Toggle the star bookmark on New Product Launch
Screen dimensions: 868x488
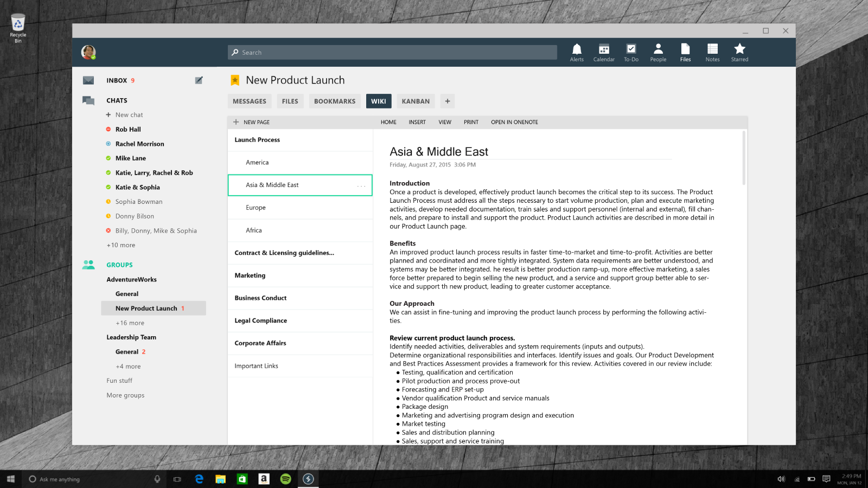coord(235,80)
